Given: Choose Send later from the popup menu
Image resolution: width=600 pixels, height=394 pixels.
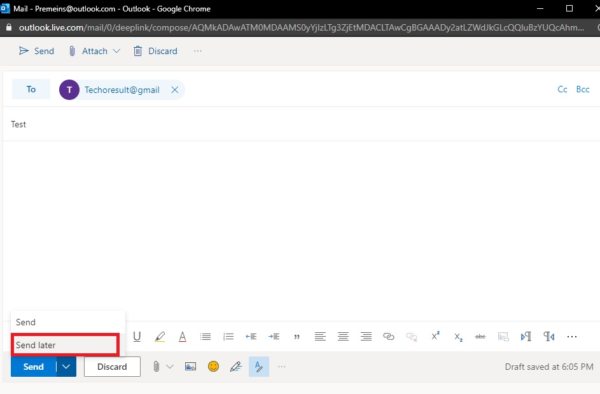Looking at the screenshot, I should pyautogui.click(x=65, y=345).
